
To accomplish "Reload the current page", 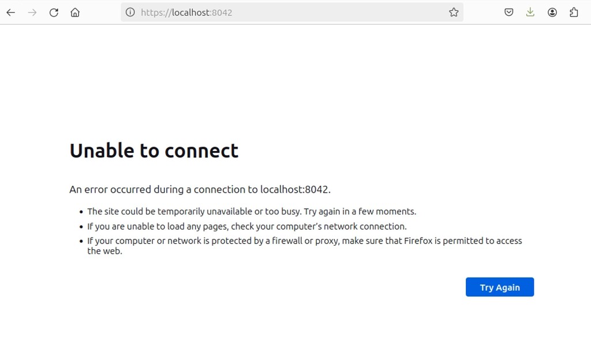I will (x=54, y=13).
